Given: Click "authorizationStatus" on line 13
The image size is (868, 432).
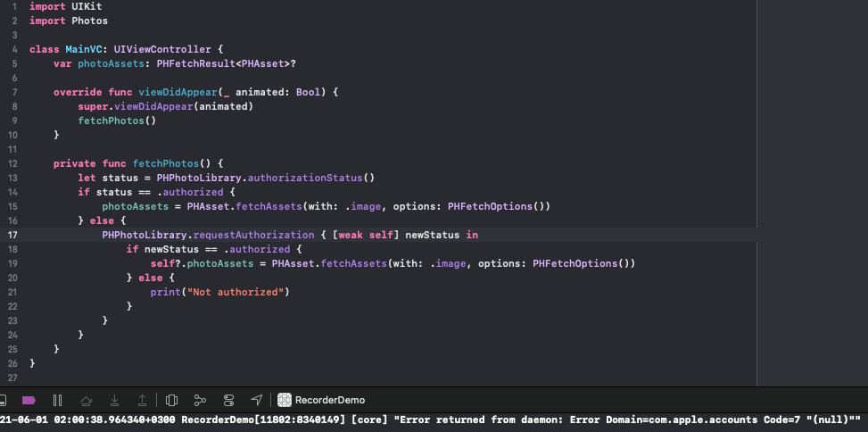Looking at the screenshot, I should (x=304, y=178).
